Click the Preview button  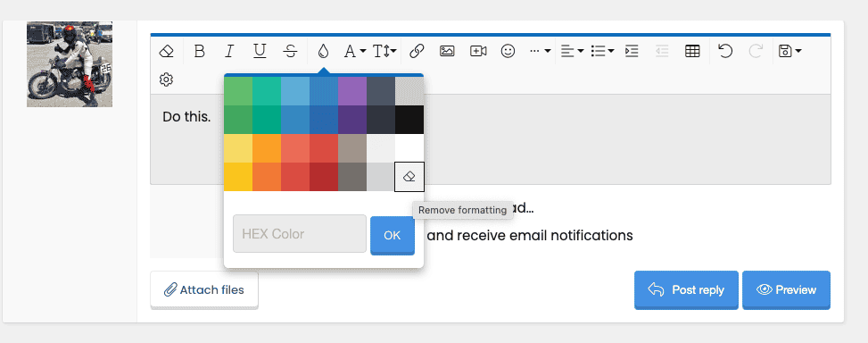786,289
